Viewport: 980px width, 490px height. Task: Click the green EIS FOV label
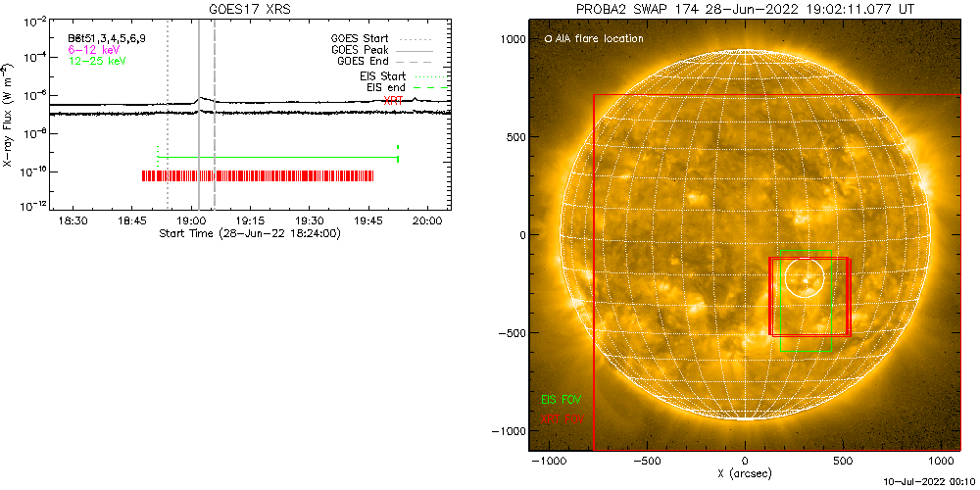pyautogui.click(x=563, y=398)
